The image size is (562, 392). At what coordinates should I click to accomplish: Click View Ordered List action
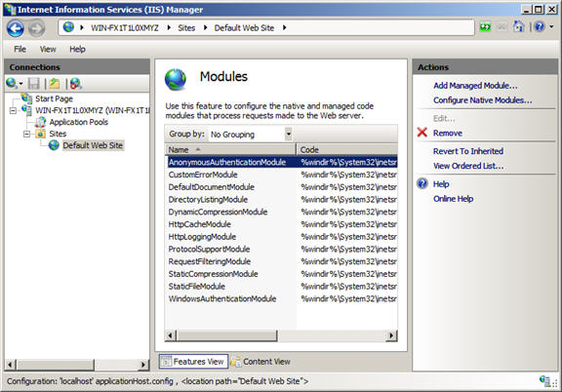[468, 166]
